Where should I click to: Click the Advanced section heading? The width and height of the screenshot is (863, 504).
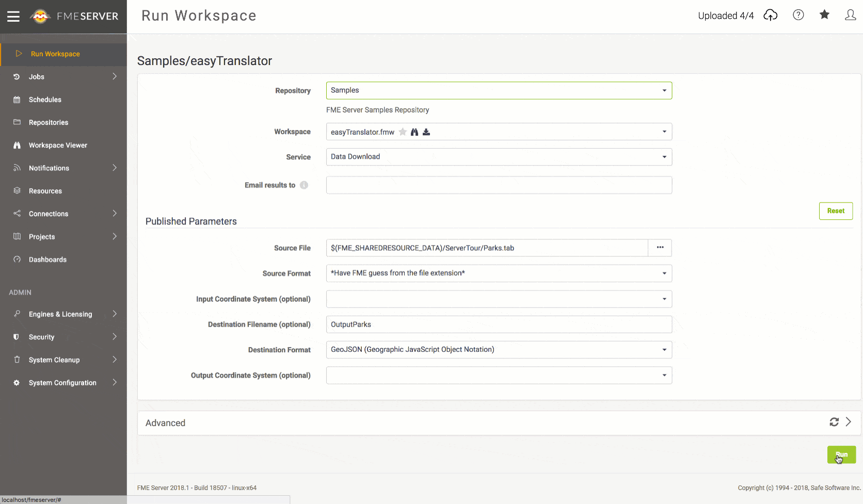[165, 423]
